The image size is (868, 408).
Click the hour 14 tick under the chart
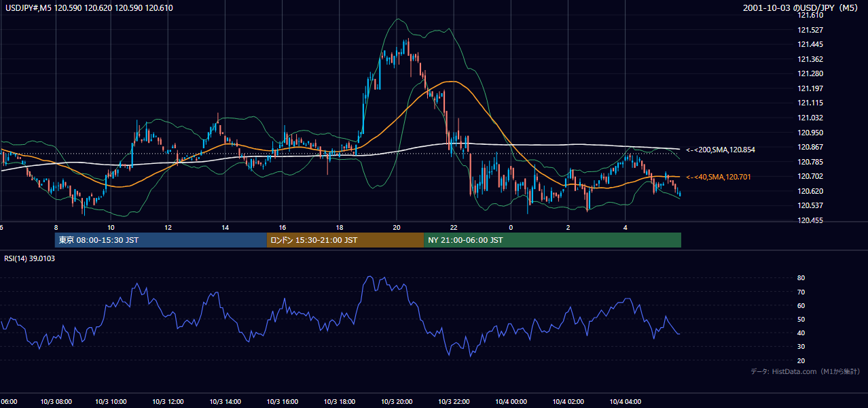[x=225, y=227]
